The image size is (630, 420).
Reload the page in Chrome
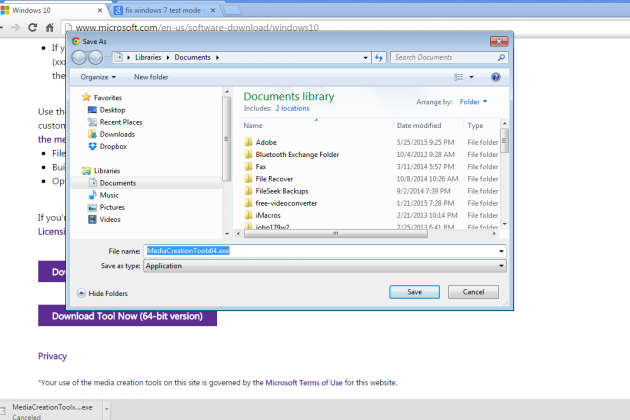33,27
